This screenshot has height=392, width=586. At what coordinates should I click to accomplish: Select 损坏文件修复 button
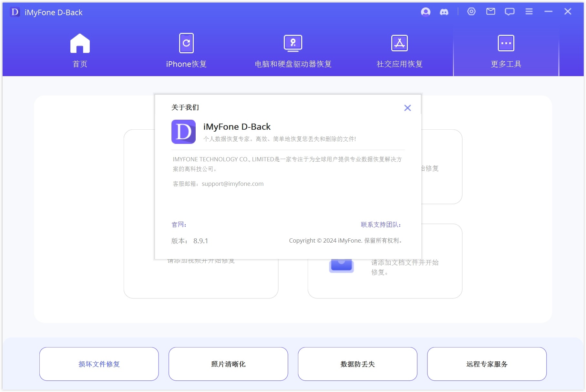[99, 364]
